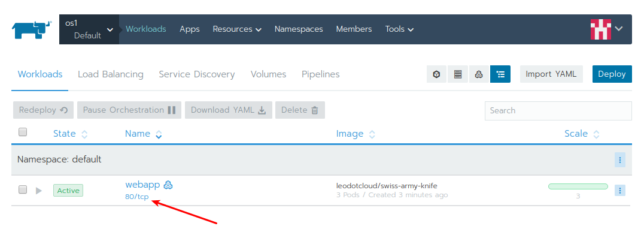Click the webapp scale progress bar
This screenshot has height=232, width=644.
pos(578,186)
